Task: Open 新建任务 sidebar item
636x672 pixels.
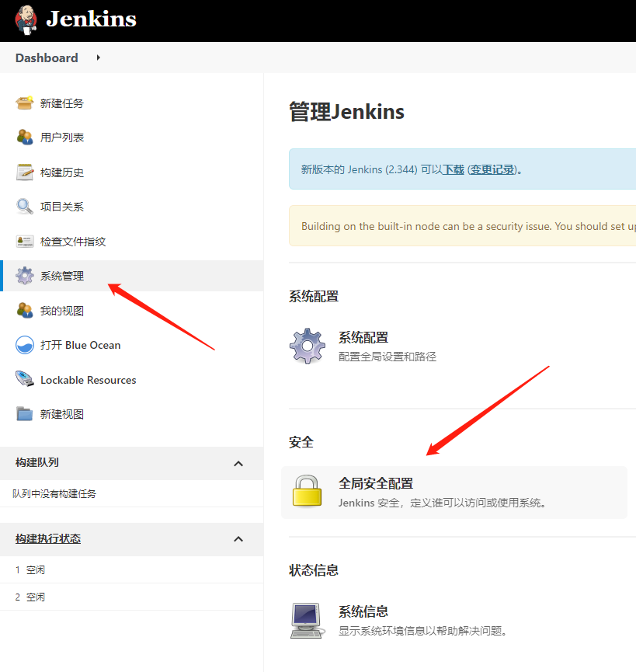Action: pyautogui.click(x=61, y=103)
